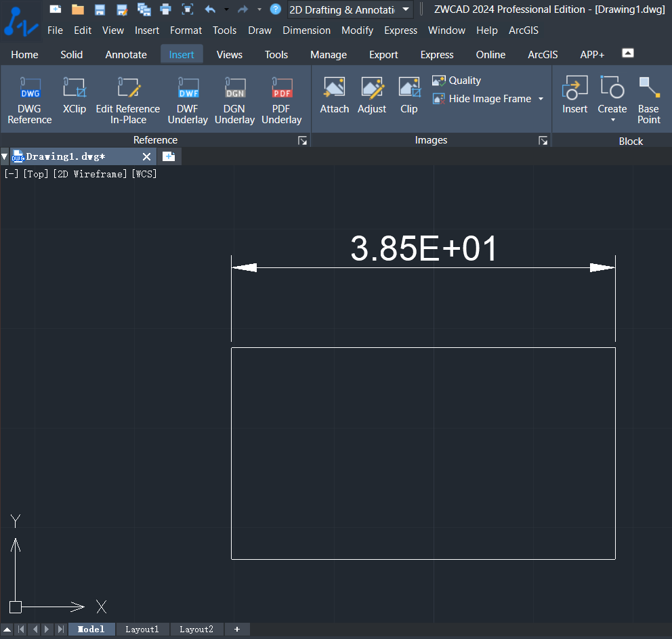Click the [WCS] coordinate system control
This screenshot has height=639, width=672.
[144, 174]
